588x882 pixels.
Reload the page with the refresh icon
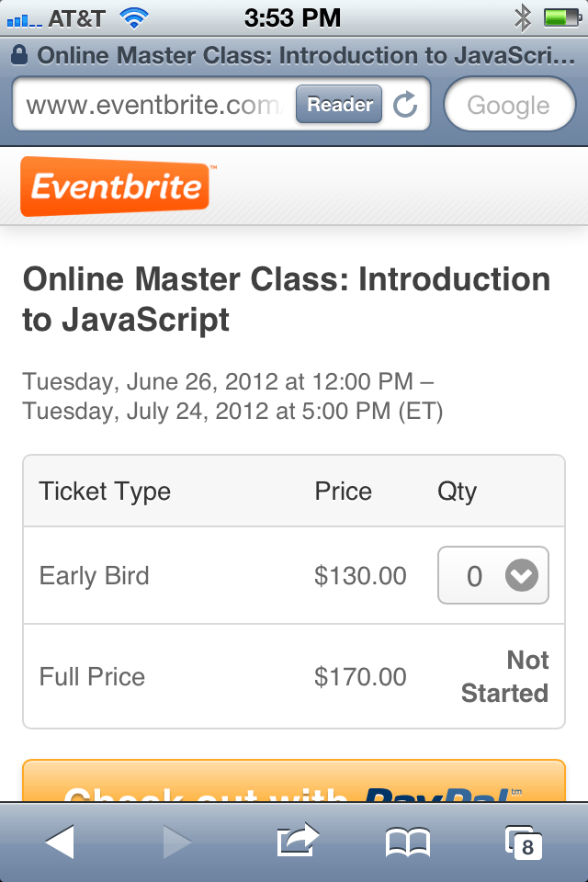point(405,106)
